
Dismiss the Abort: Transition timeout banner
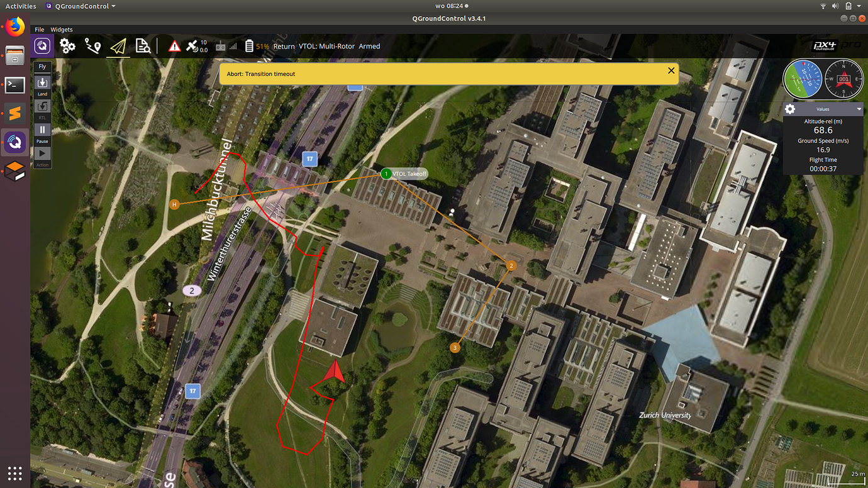point(670,70)
